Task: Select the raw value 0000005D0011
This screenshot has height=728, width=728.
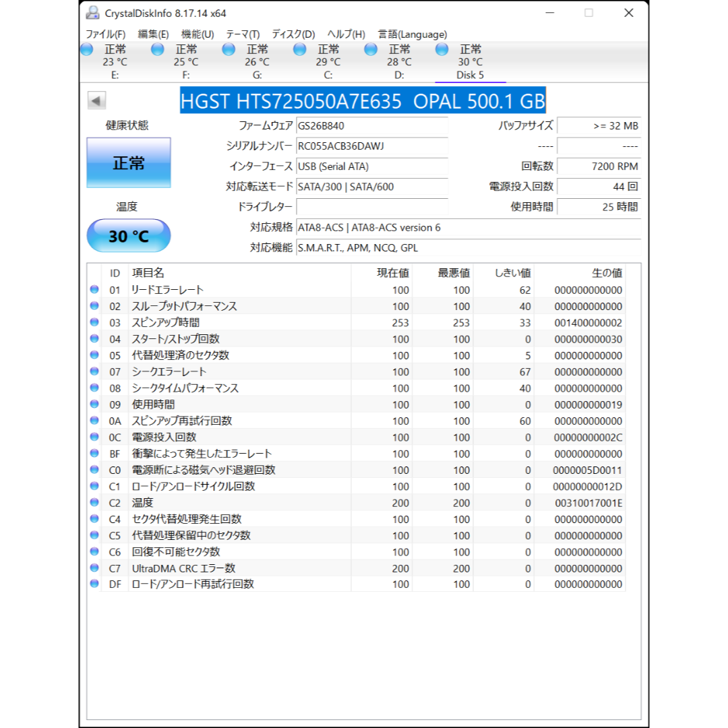Action: tap(587, 471)
